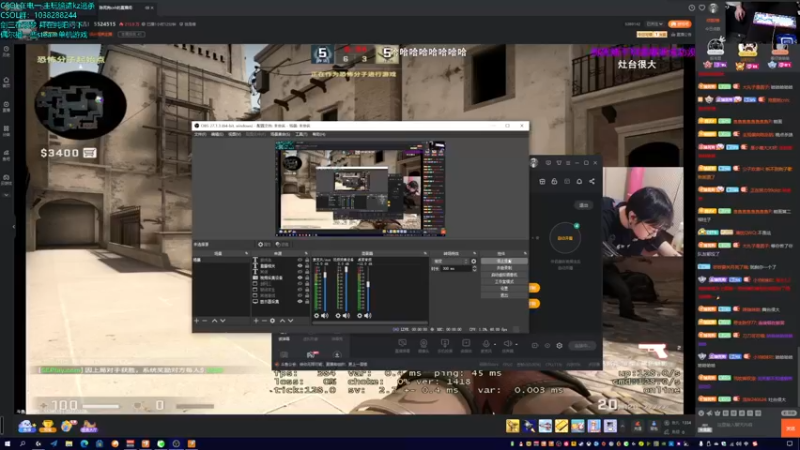Toggle lock on 显示器采集 source

[x=307, y=302]
